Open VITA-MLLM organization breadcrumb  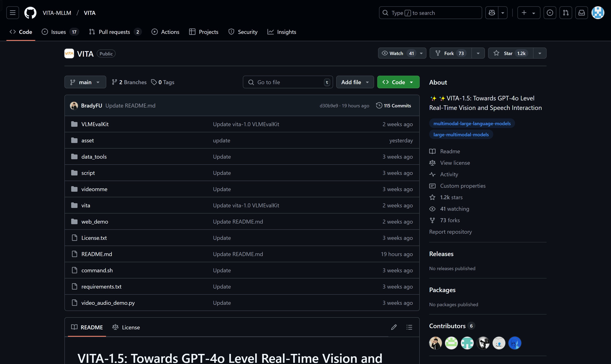pyautogui.click(x=57, y=13)
